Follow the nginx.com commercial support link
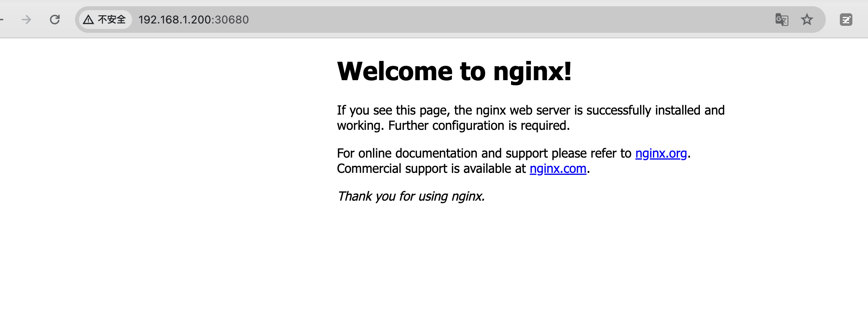The image size is (868, 334). coord(558,169)
